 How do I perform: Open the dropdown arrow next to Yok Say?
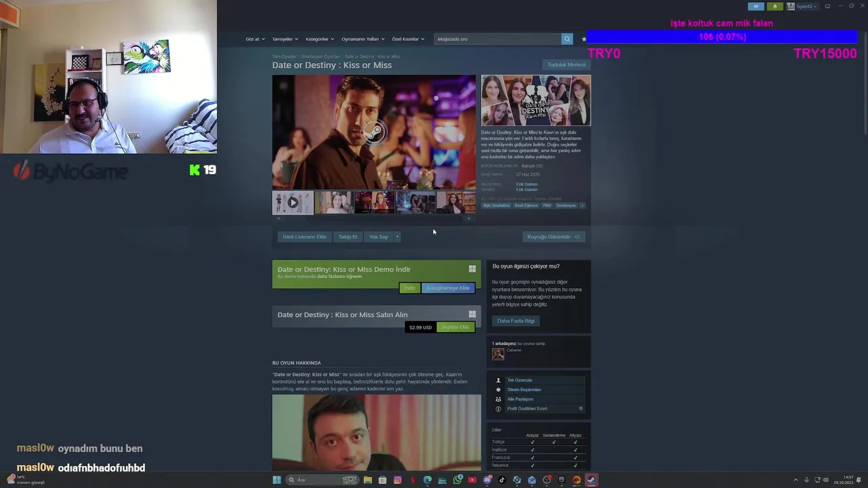click(x=397, y=237)
